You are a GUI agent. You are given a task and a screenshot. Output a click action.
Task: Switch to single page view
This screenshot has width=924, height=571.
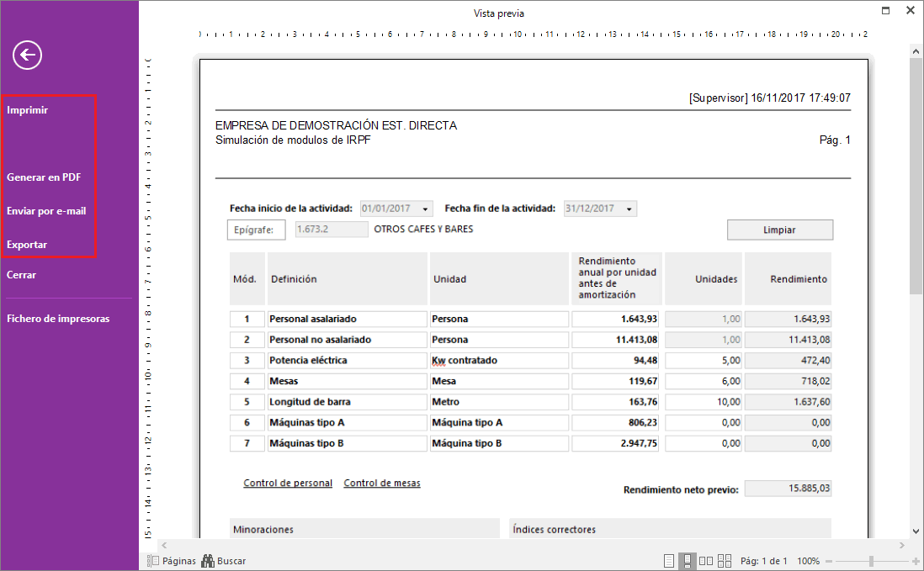(669, 561)
